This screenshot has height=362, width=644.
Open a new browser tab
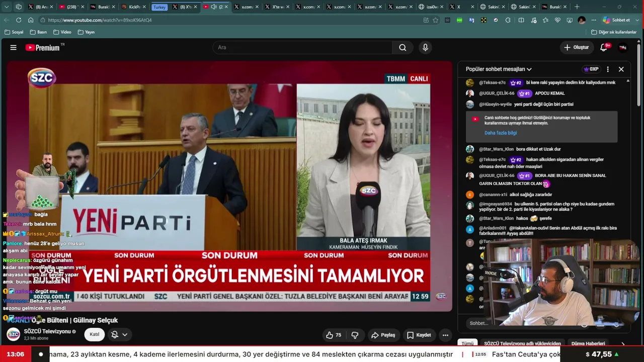(x=577, y=7)
